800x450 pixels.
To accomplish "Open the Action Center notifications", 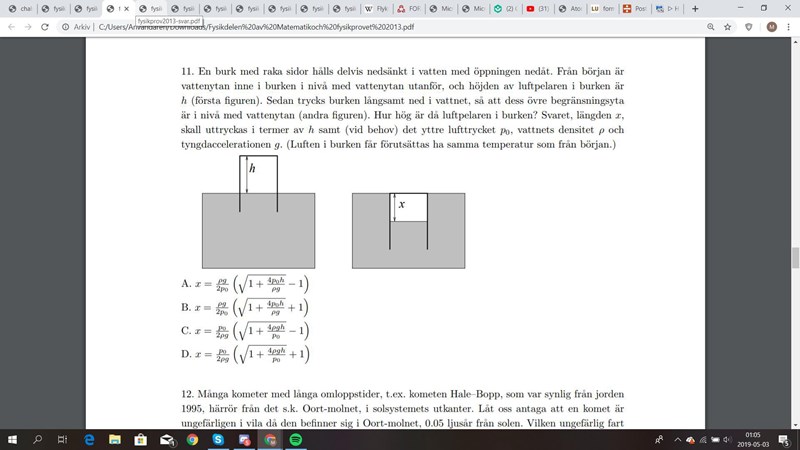I will [x=785, y=439].
